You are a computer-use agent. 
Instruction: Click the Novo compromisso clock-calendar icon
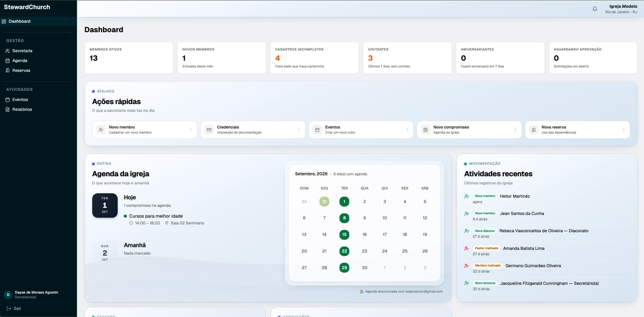425,130
